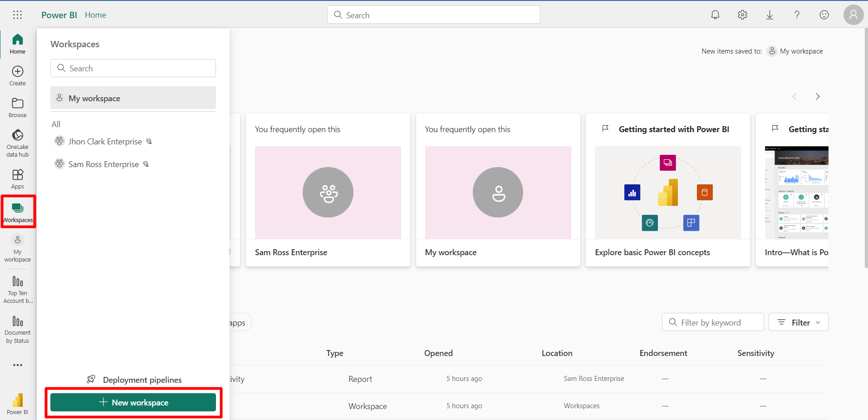Click the feedback smiley icon
This screenshot has width=868, height=420.
pyautogui.click(x=824, y=15)
